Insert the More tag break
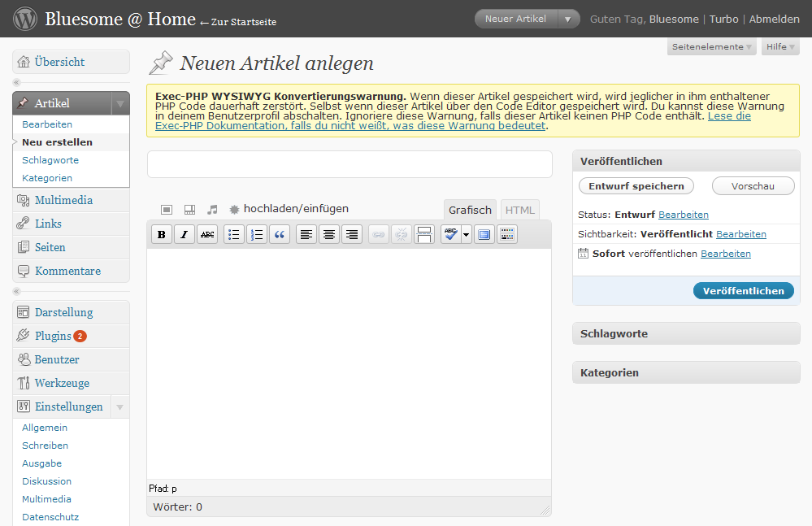Screen dimensions: 812x526 click(x=423, y=235)
